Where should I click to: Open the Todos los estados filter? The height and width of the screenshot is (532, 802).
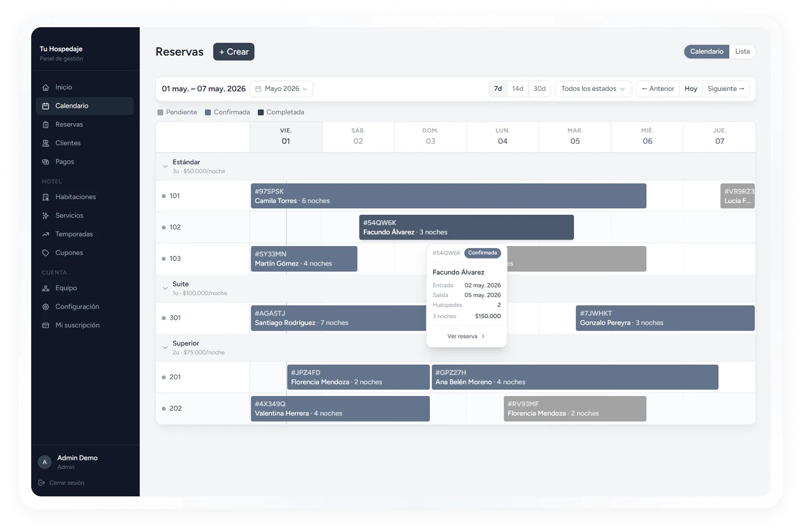pos(593,89)
